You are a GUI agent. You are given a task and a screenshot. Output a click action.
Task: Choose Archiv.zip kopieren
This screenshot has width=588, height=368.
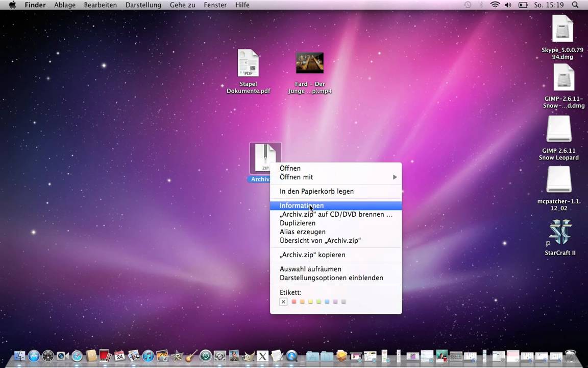336,255
